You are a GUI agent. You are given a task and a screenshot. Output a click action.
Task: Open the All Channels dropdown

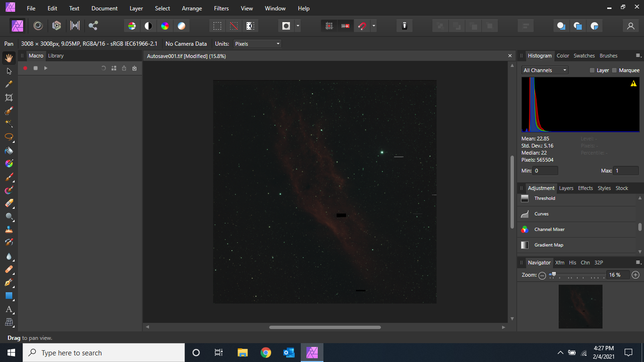pyautogui.click(x=545, y=70)
